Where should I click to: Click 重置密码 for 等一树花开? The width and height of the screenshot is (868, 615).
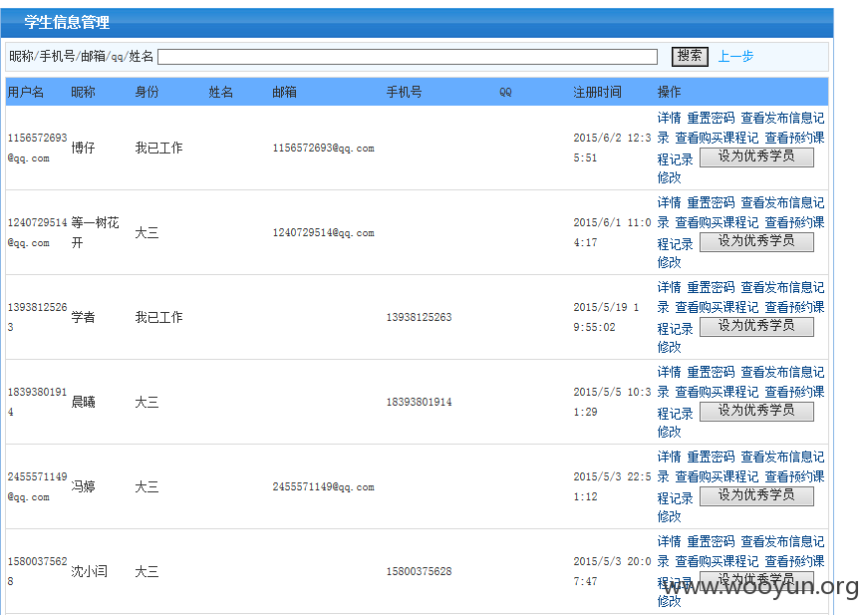(711, 202)
